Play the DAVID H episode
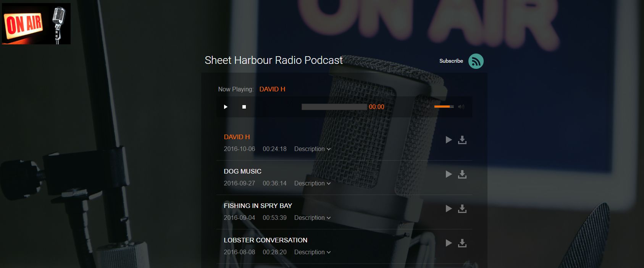This screenshot has width=644, height=268. pyautogui.click(x=449, y=140)
